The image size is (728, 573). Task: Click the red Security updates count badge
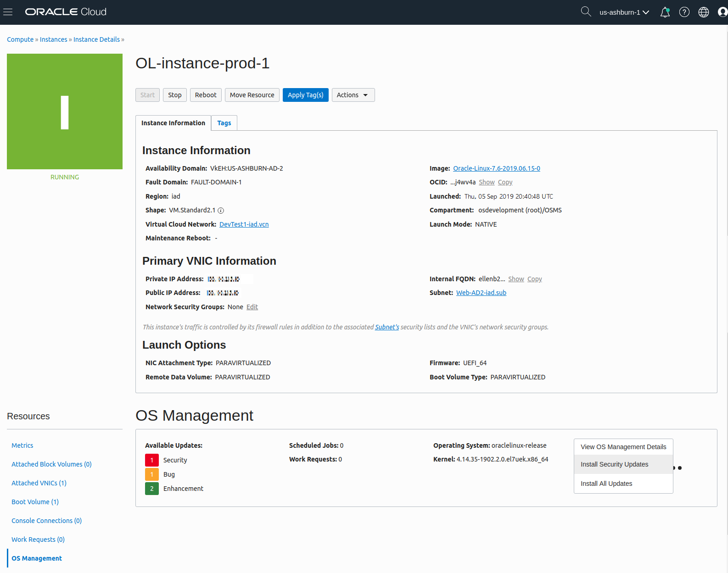coord(152,460)
